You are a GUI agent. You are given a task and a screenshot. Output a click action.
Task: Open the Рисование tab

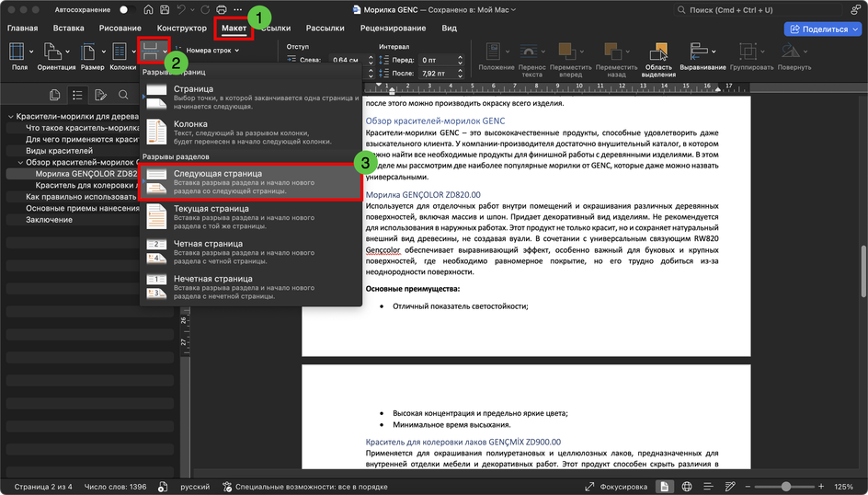(x=120, y=28)
